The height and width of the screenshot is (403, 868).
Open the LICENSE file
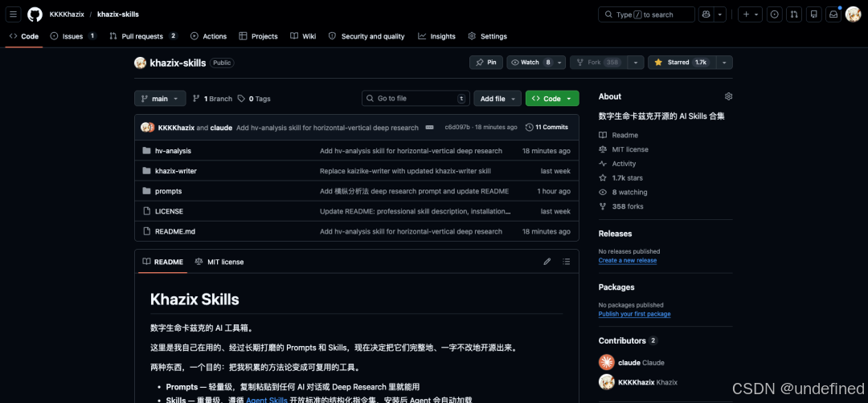coord(169,211)
